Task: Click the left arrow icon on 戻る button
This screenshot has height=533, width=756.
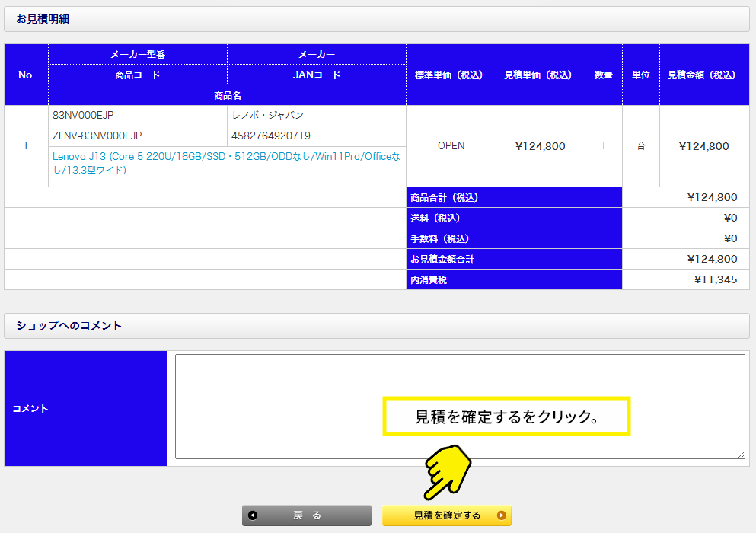Action: [253, 515]
